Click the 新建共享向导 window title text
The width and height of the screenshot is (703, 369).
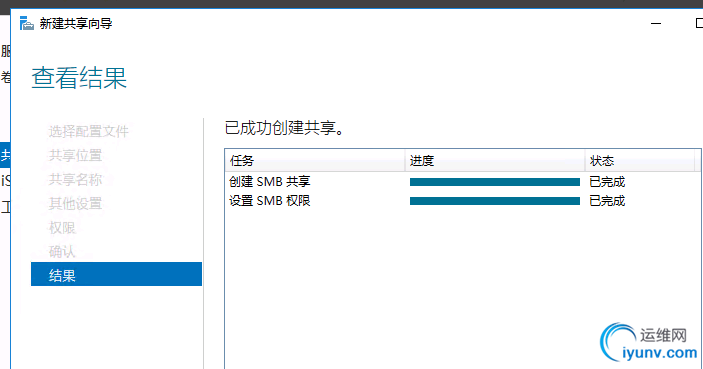click(76, 23)
